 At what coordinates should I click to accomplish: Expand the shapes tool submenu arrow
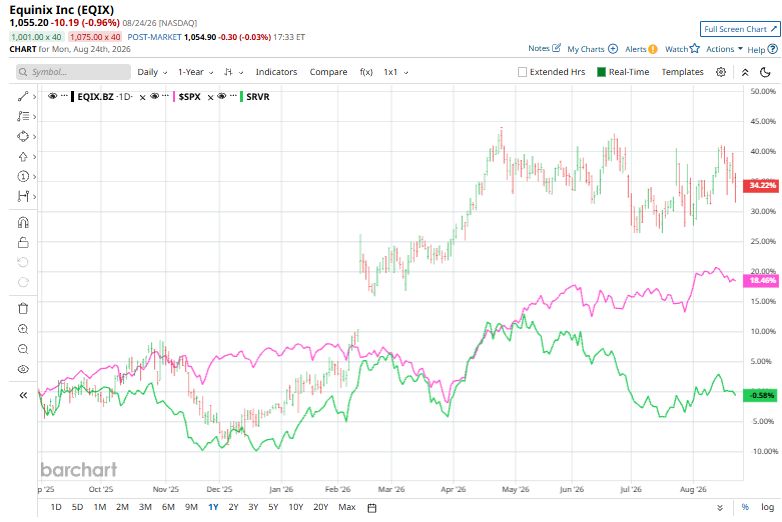(34, 137)
